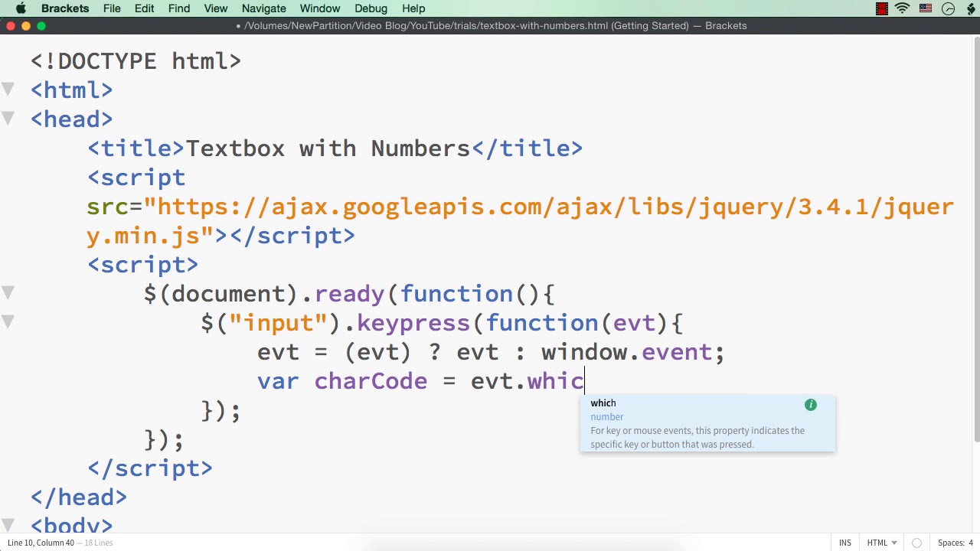Click the 'Textbox with Numbers' title text
This screenshot has width=980, height=551.
tap(328, 148)
